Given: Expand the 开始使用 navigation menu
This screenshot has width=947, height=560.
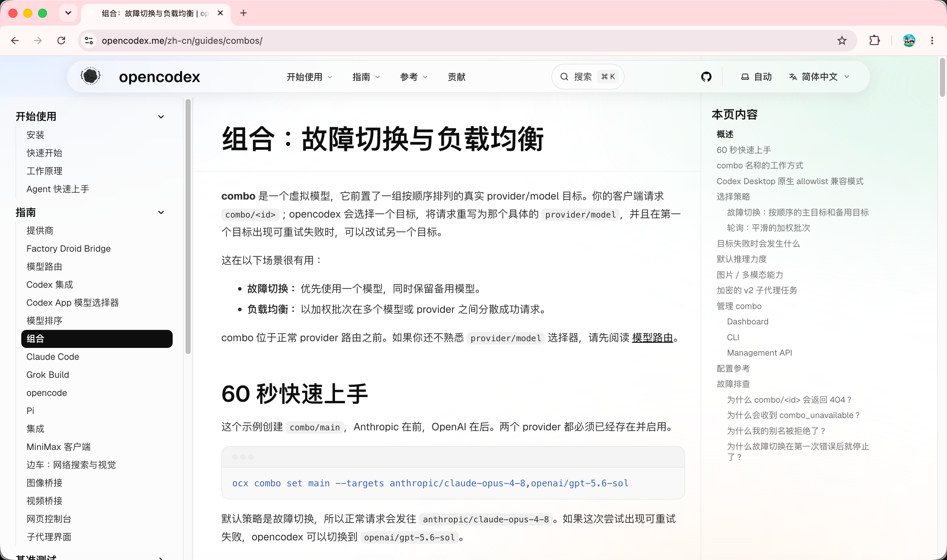Looking at the screenshot, I should (x=309, y=77).
